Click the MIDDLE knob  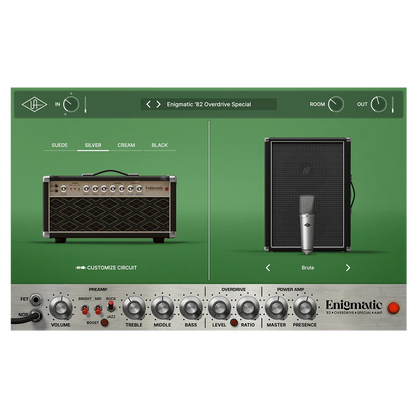(x=162, y=307)
